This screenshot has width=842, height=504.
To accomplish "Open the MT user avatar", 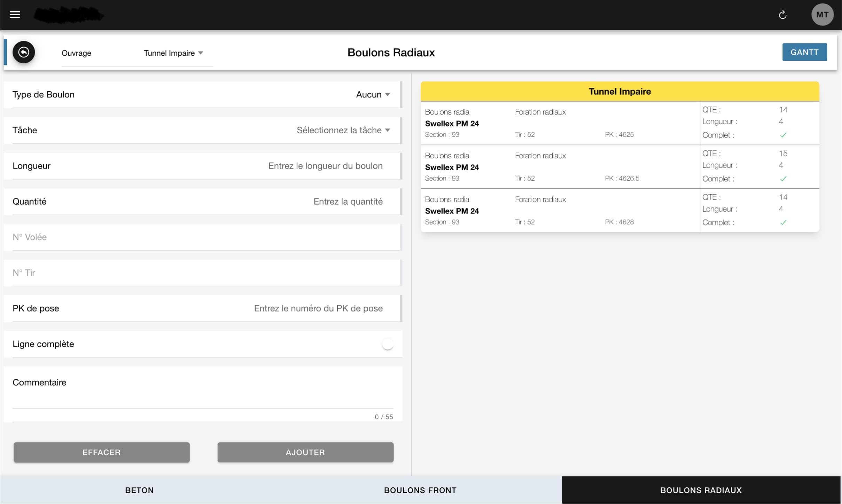I will click(822, 15).
